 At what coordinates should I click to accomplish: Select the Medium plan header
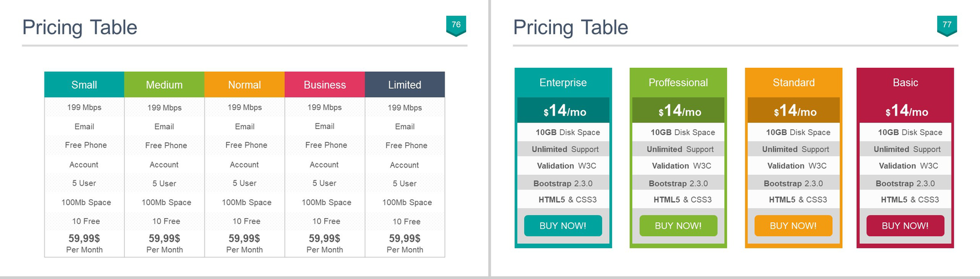tap(164, 84)
